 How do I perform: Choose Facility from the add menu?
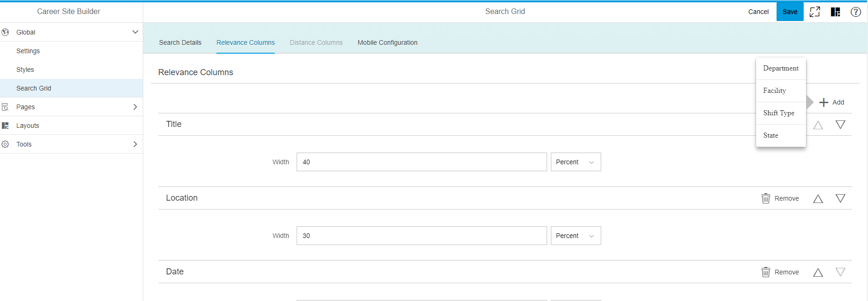(x=781, y=91)
